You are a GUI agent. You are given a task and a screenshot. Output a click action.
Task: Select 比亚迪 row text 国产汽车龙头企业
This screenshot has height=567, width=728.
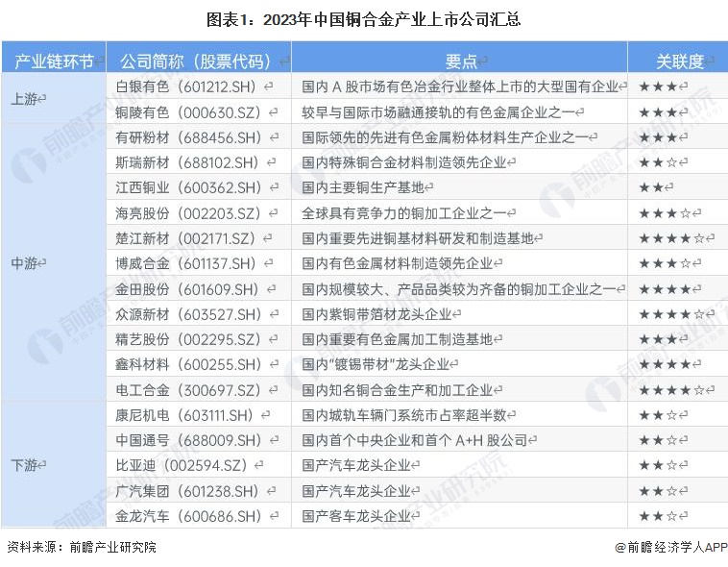pos(356,465)
